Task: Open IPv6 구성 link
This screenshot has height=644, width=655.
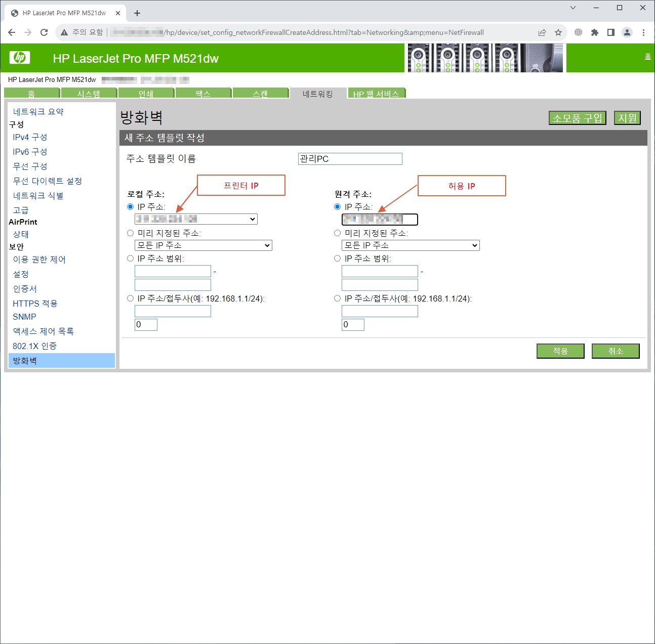Action: click(x=30, y=152)
